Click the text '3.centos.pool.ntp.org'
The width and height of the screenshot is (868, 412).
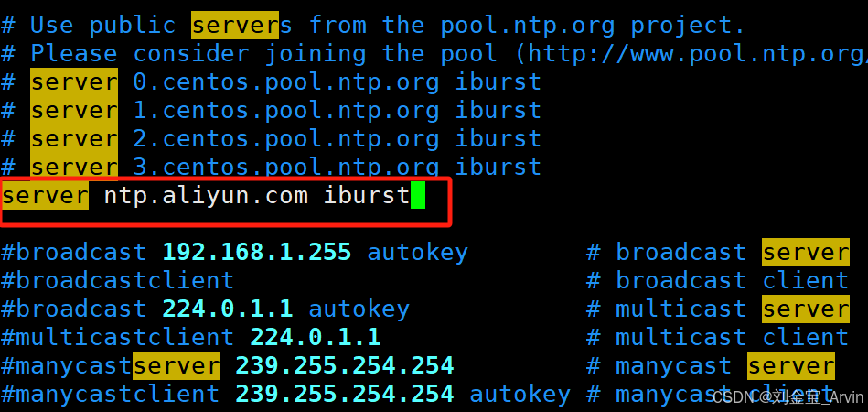tap(286, 167)
